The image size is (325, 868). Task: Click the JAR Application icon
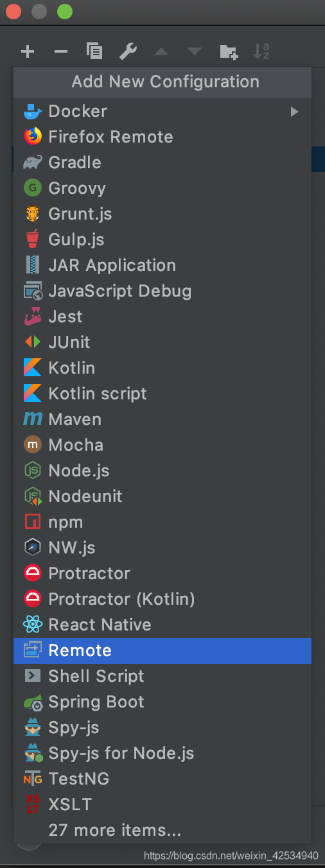(x=33, y=265)
